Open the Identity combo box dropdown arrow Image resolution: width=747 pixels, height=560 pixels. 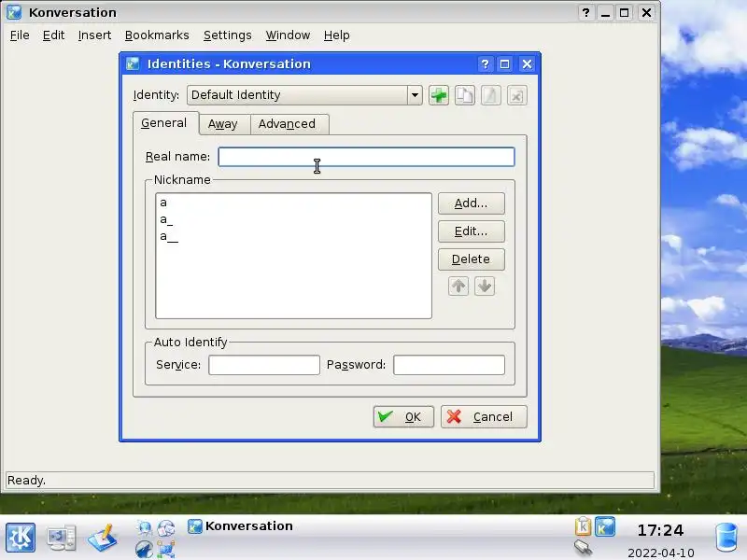coord(415,95)
